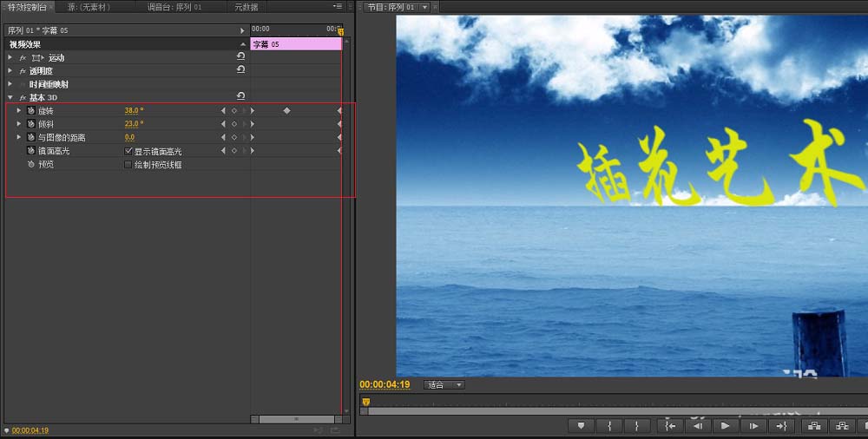Toggle 倾斜 animation stopwatch
868x439 pixels.
tap(31, 124)
